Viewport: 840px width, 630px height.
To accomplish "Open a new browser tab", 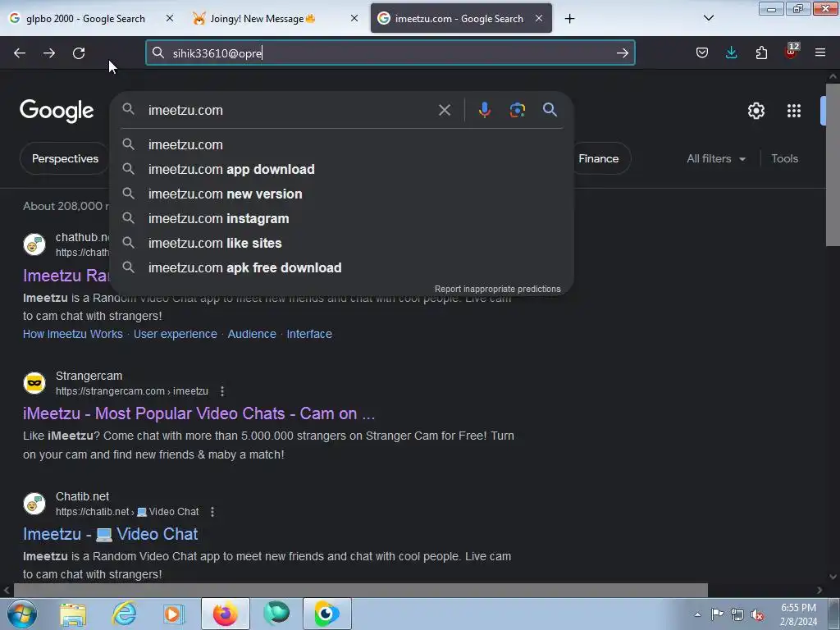I will [x=569, y=19].
